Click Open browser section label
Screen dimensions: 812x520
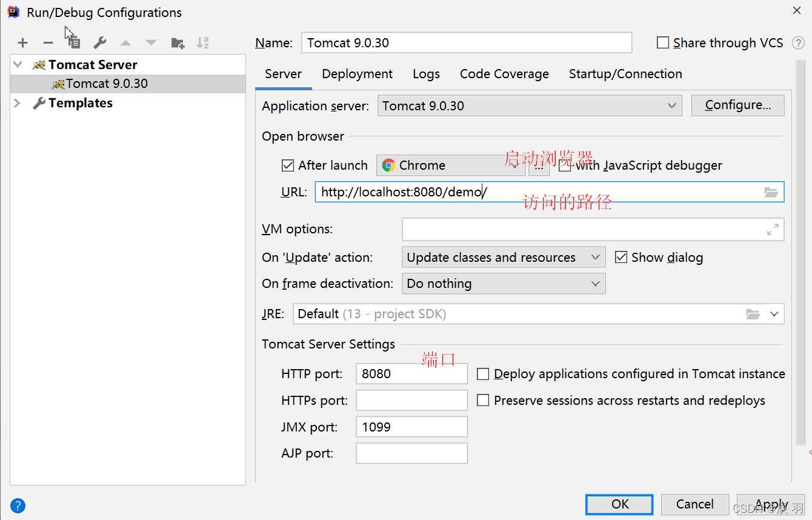pos(303,136)
